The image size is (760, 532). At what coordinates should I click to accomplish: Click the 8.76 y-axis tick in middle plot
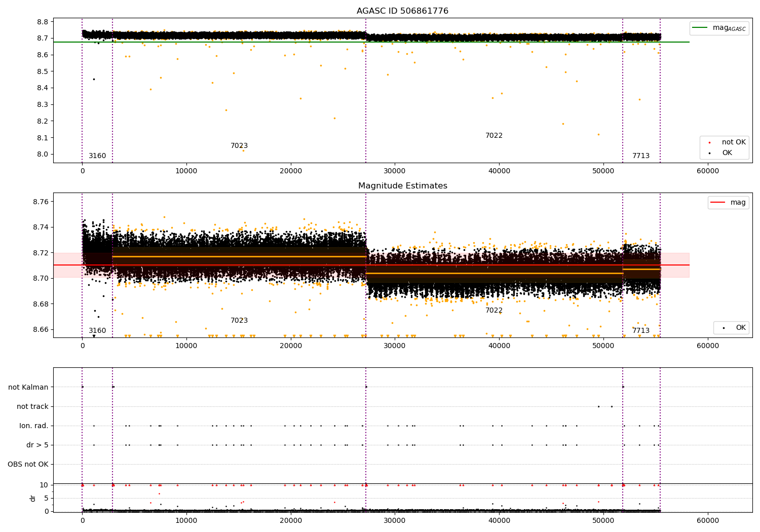point(41,202)
